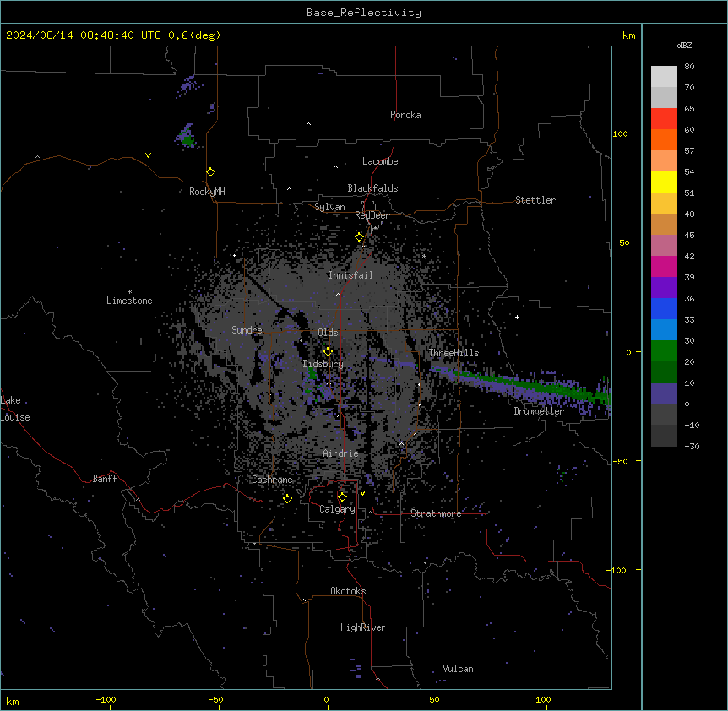Click the Blackfalds label

tap(372, 188)
